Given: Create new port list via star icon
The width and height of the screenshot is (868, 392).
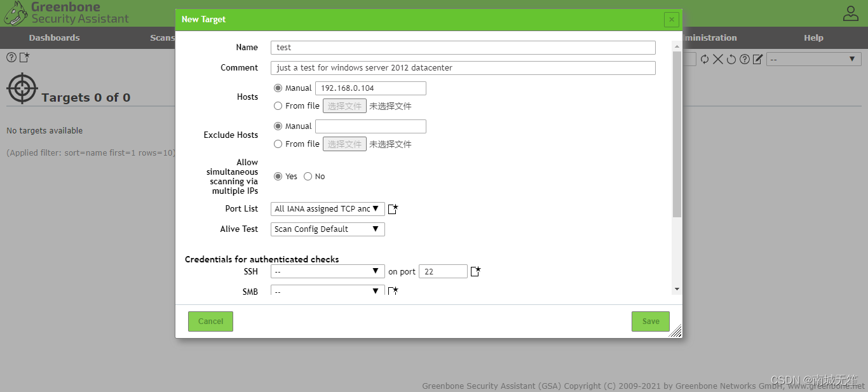Looking at the screenshot, I should click(x=393, y=208).
